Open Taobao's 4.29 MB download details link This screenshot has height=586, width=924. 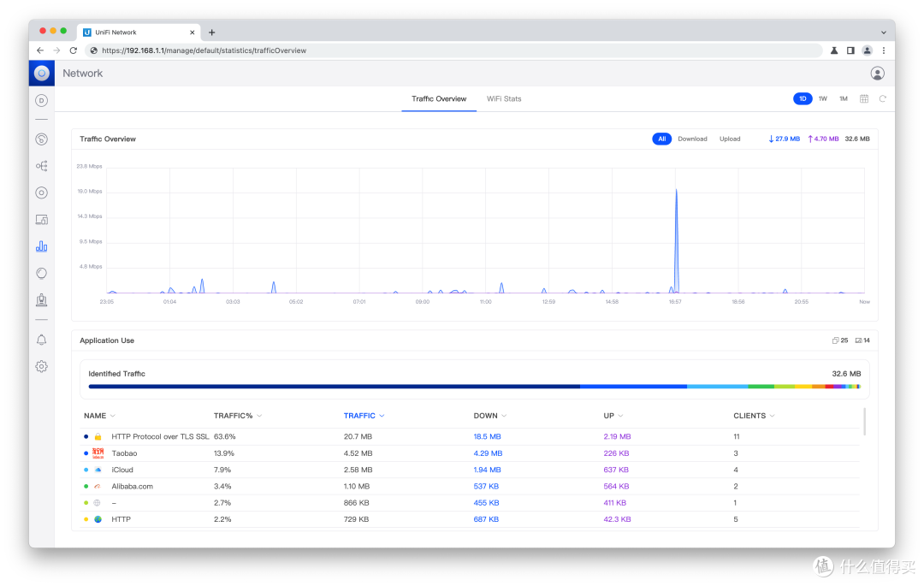tap(488, 453)
